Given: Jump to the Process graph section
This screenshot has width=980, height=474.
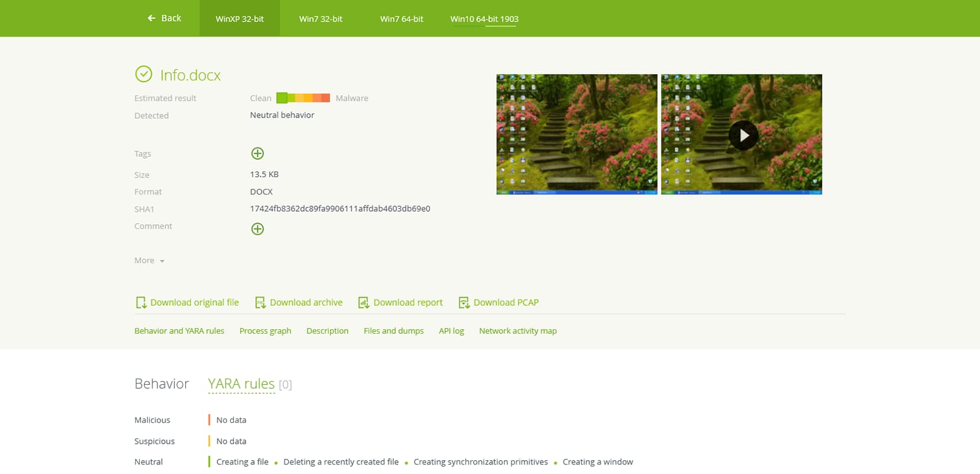Looking at the screenshot, I should 266,331.
